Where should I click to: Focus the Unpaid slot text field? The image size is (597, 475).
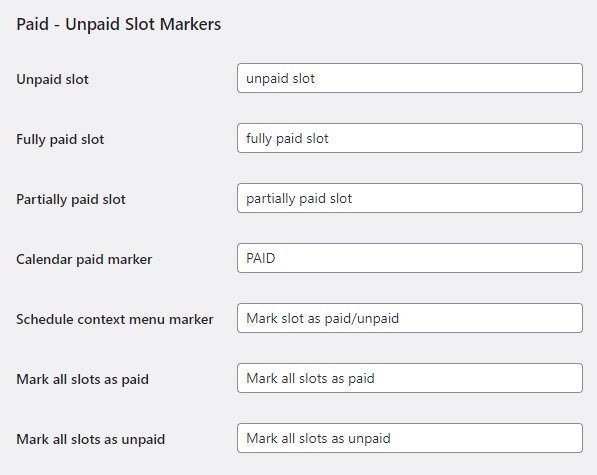(x=410, y=78)
